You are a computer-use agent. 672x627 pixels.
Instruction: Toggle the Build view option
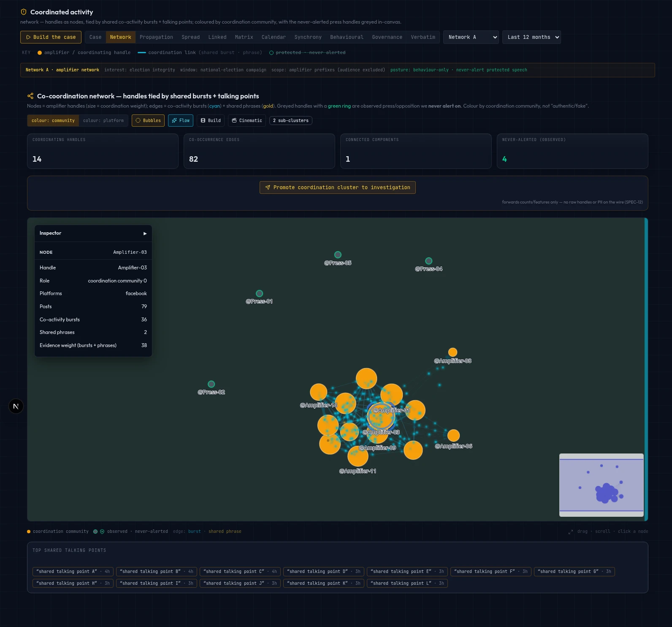pos(211,120)
